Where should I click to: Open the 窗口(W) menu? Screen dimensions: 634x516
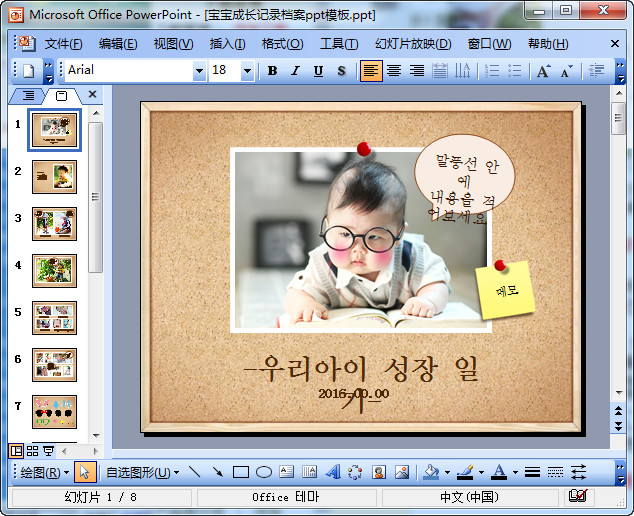pos(489,44)
